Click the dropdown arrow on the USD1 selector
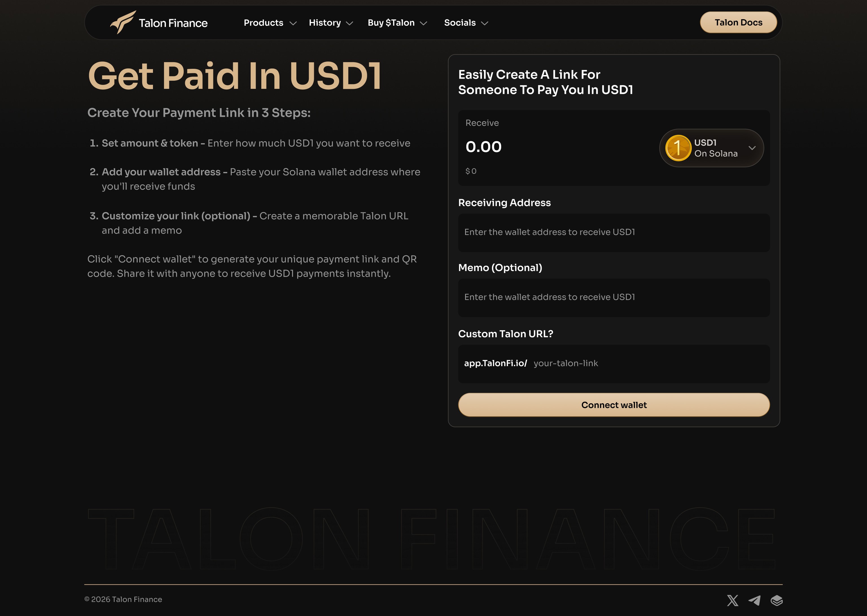The width and height of the screenshot is (867, 616). [x=752, y=148]
